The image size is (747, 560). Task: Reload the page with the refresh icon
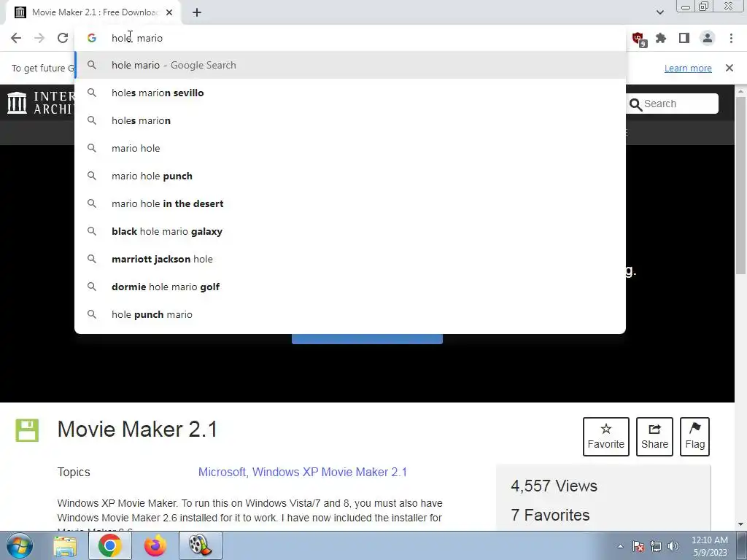(x=63, y=38)
